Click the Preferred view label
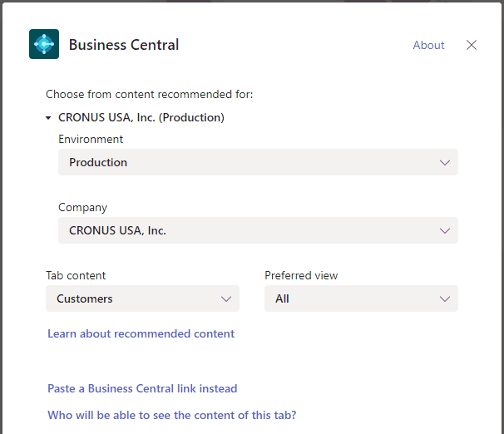504x434 pixels. point(301,276)
